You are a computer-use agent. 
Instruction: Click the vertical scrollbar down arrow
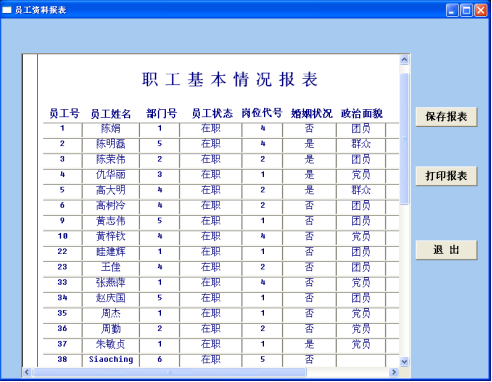pyautogui.click(x=404, y=361)
